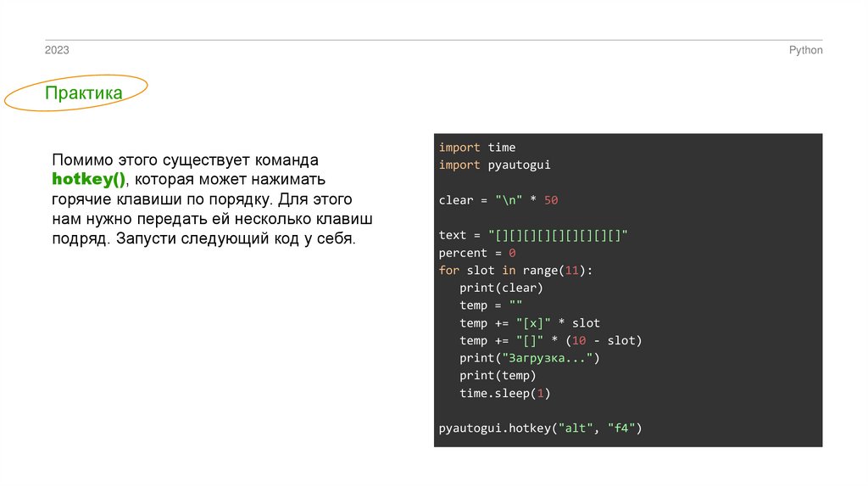Click the text 'Запусти следующий код у себя.'
This screenshot has height=487, width=868.
(x=236, y=238)
